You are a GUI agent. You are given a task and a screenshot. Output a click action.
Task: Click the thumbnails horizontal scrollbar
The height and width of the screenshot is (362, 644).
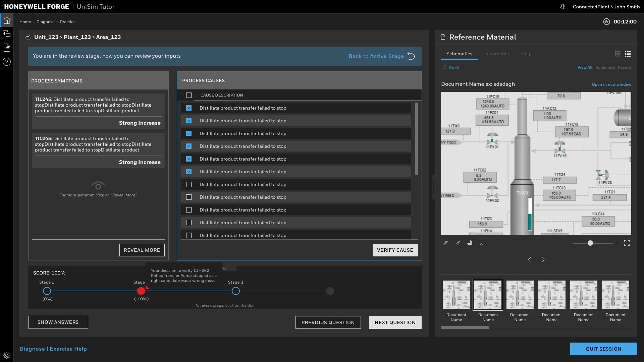click(465, 327)
